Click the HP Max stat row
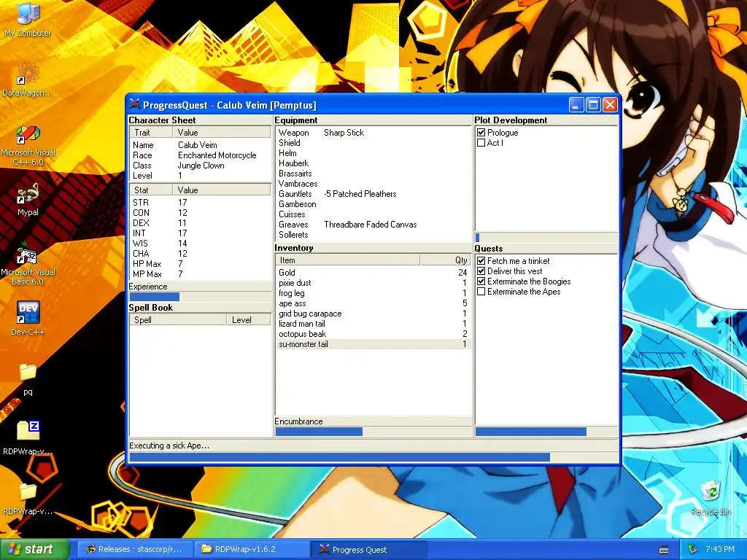 (x=200, y=264)
